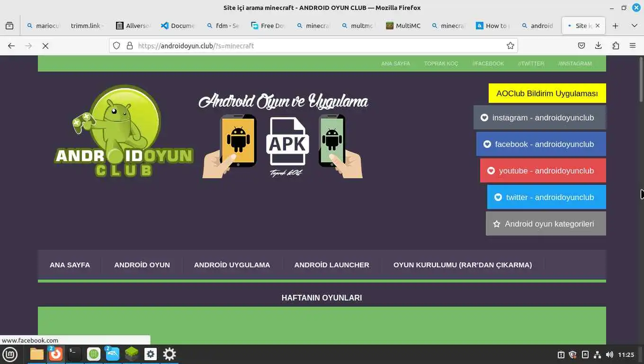The height and width of the screenshot is (364, 644).
Task: Open AOClub Bildirim Uygulaması button
Action: 547,93
